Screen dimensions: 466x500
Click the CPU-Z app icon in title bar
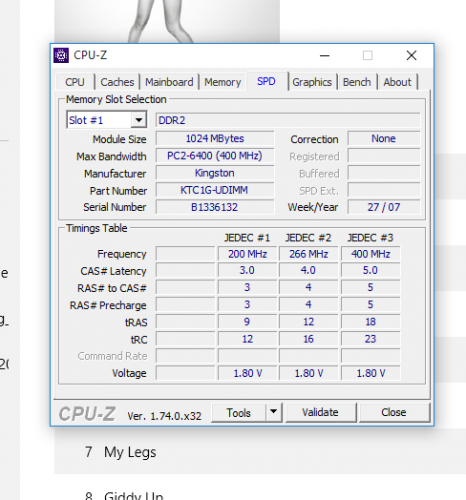point(61,55)
